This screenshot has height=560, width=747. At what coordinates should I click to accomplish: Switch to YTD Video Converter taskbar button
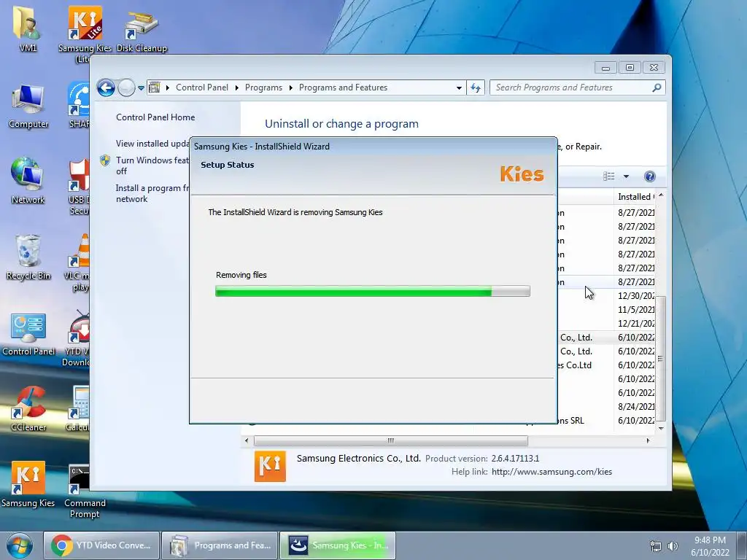101,545
